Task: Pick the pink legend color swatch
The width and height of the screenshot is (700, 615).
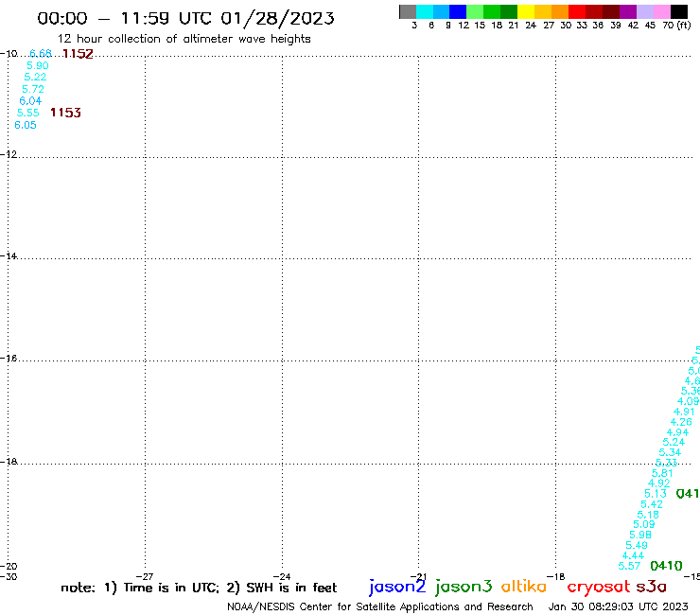Action: click(662, 11)
